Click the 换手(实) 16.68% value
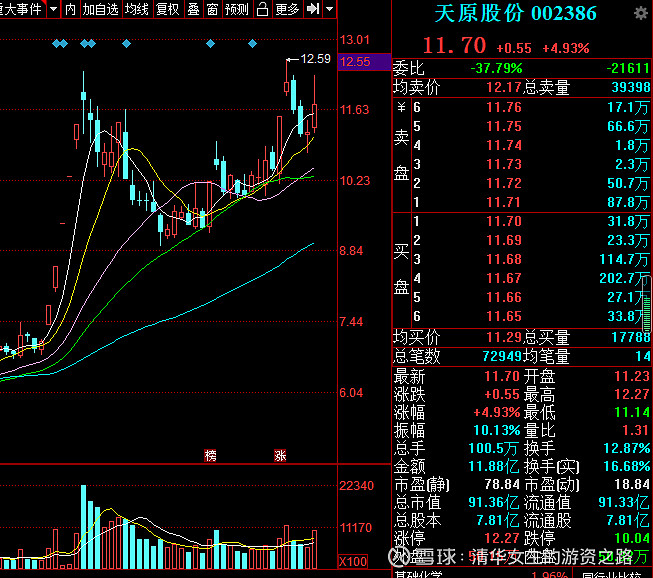Image resolution: width=653 pixels, height=578 pixels. (626, 466)
